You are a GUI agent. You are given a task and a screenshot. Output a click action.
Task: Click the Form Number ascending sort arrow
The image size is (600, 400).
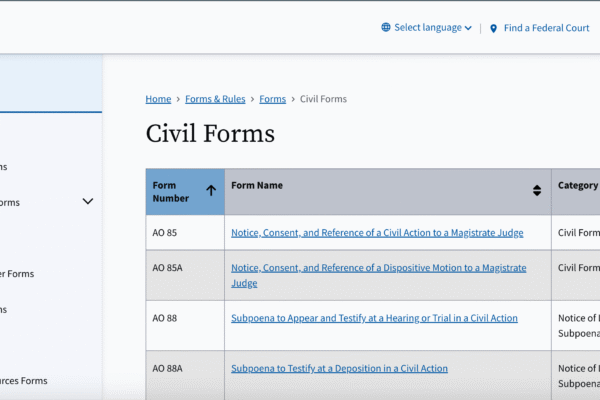(x=211, y=190)
